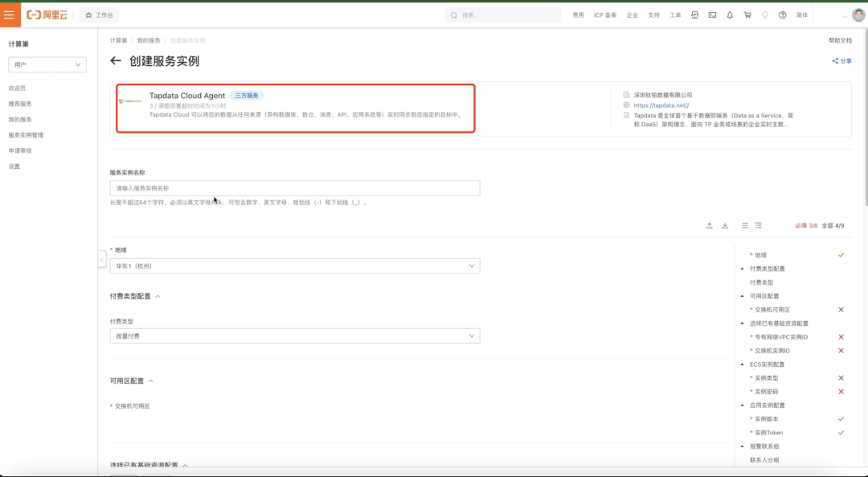This screenshot has width=868, height=477.
Task: Open the 支持 menu
Action: pos(653,15)
